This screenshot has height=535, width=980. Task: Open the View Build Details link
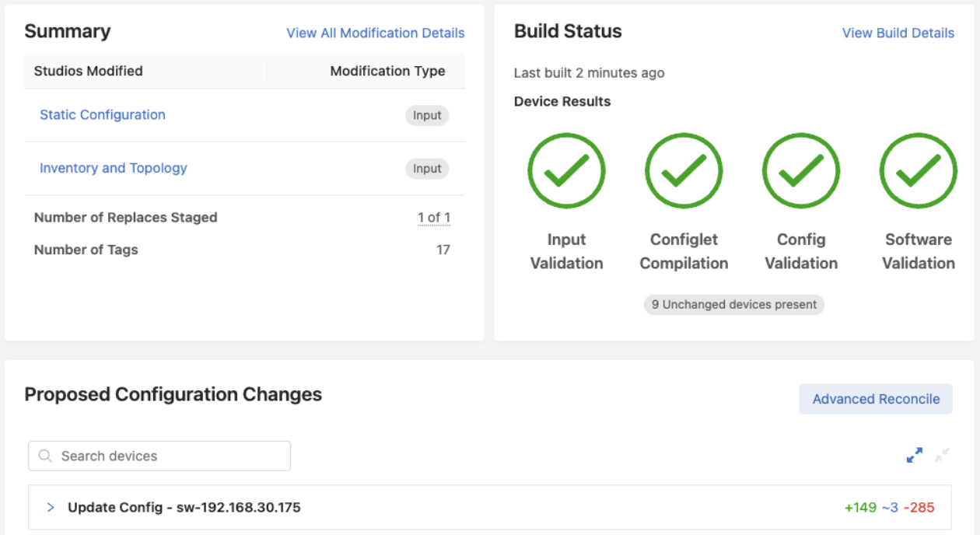898,33
